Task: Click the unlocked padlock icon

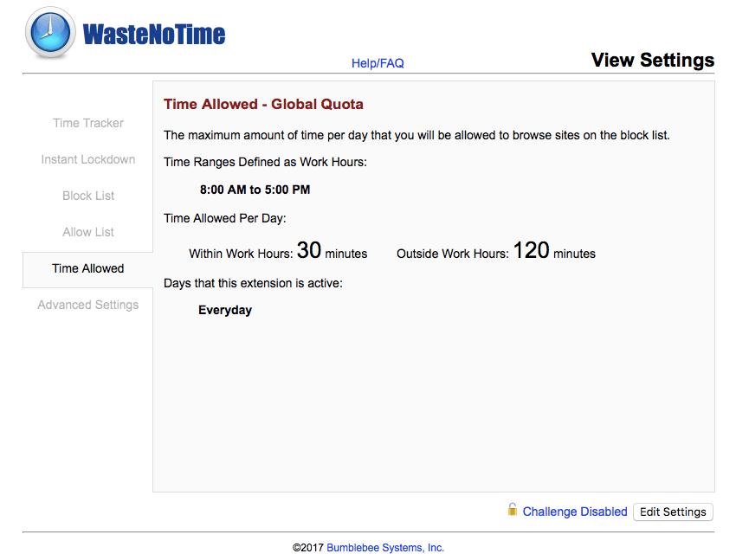Action: pos(513,510)
